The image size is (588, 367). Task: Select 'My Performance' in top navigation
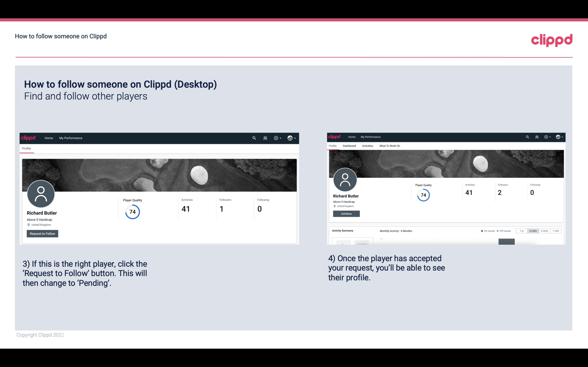coord(70,138)
